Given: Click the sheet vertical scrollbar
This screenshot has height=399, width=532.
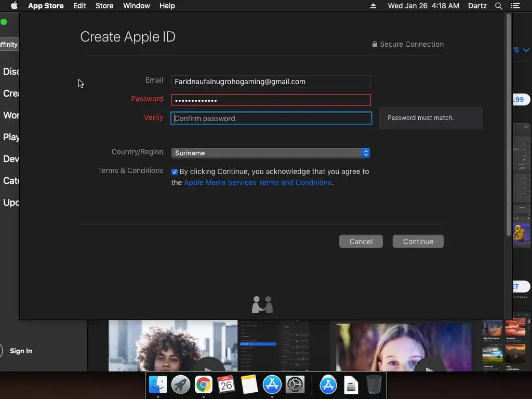Looking at the screenshot, I should click(x=508, y=125).
